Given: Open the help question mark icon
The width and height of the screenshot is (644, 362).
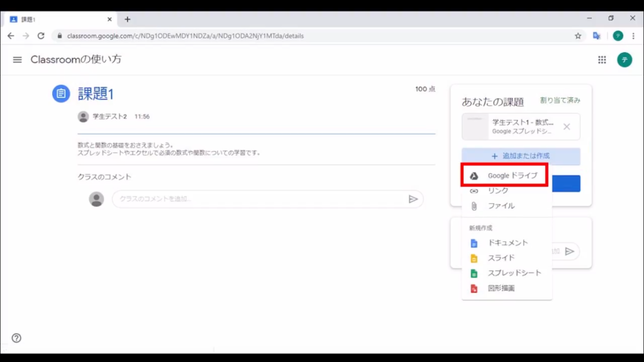Looking at the screenshot, I should [x=16, y=337].
